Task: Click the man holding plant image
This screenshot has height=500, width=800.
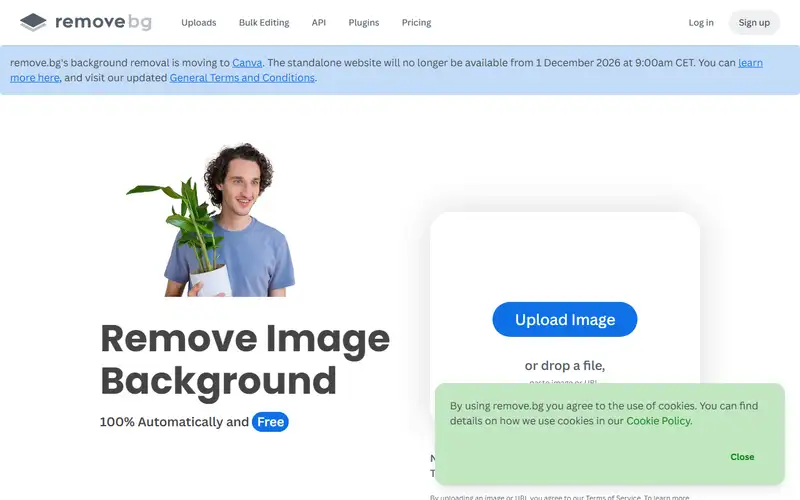Action: (211, 220)
